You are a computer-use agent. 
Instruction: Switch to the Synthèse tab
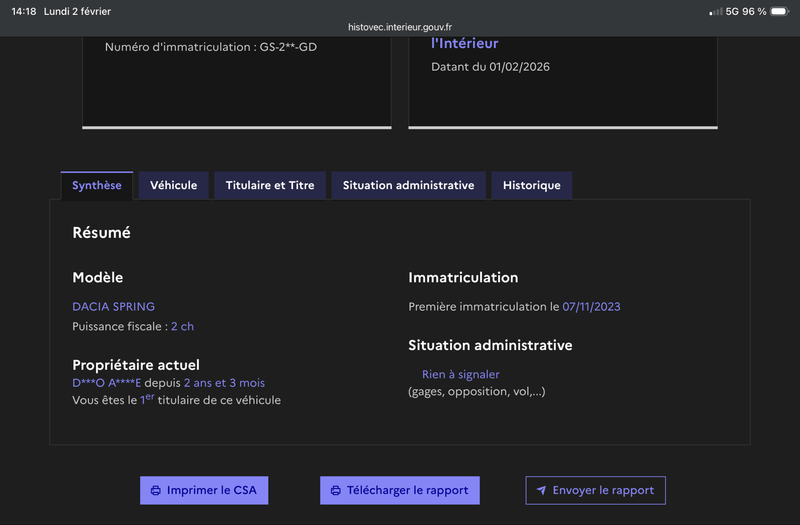click(x=97, y=185)
